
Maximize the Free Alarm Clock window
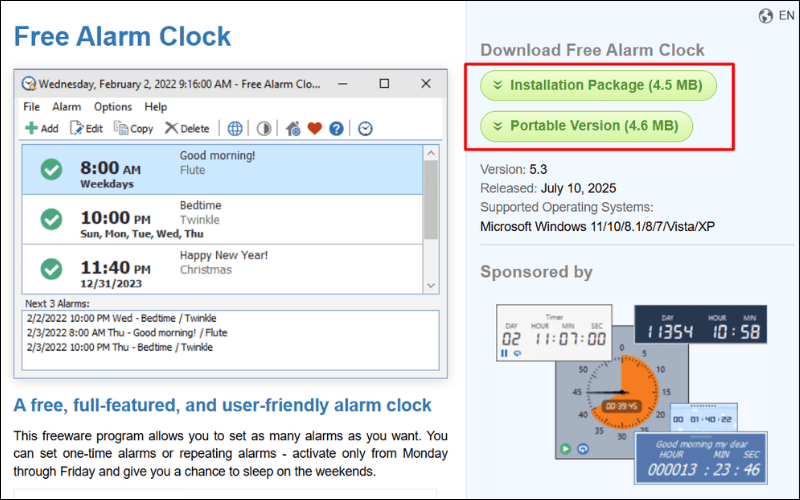click(x=384, y=84)
